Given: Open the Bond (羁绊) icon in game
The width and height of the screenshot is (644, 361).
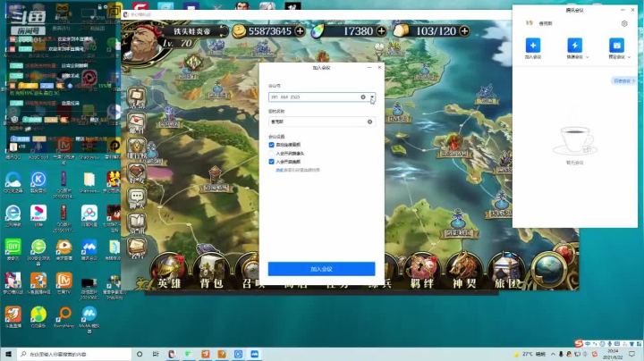Looking at the screenshot, I should tap(422, 271).
